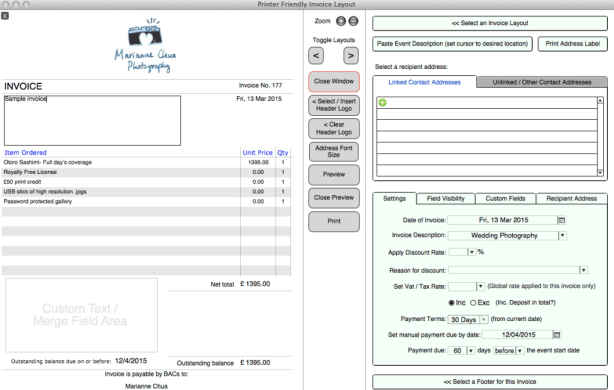Select the Exc deposit radio button
This screenshot has width=614, height=390.
(473, 303)
